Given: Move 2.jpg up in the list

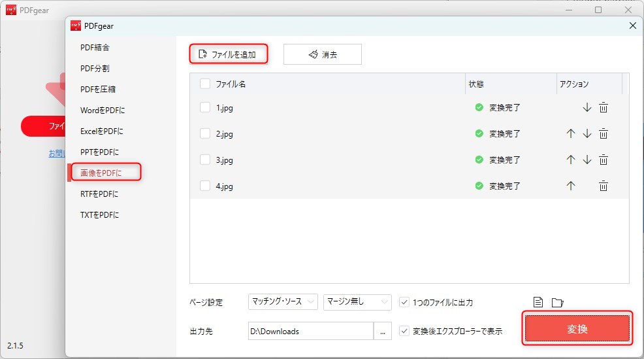Looking at the screenshot, I should coord(570,133).
